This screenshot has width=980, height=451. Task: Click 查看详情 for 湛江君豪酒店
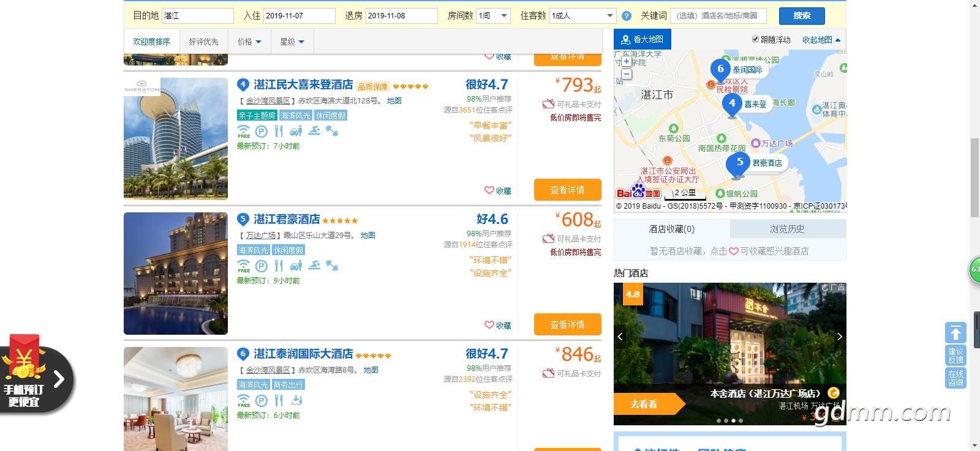[x=567, y=324]
